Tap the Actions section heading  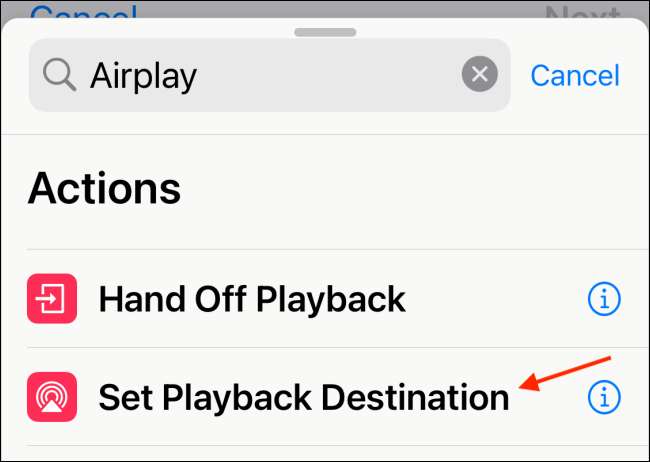[104, 189]
